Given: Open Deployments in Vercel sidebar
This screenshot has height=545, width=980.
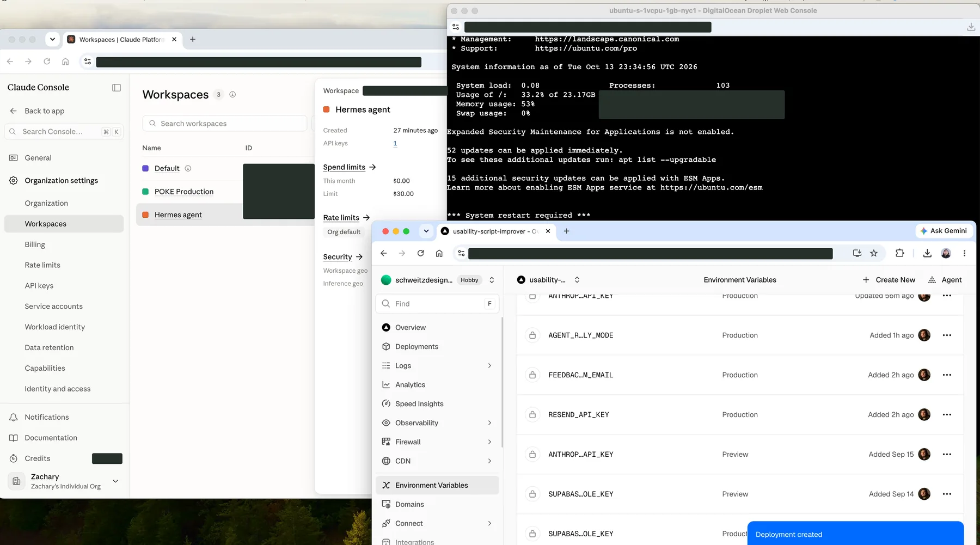Looking at the screenshot, I should pos(416,347).
